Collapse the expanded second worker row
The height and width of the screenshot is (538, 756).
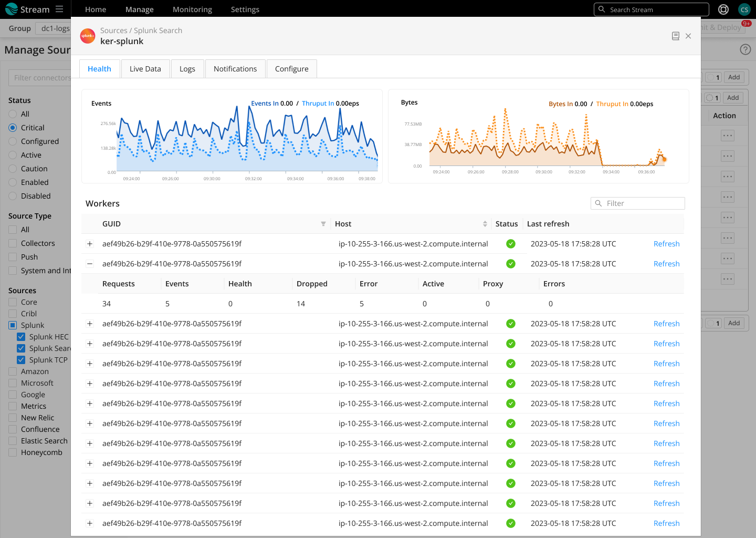90,264
